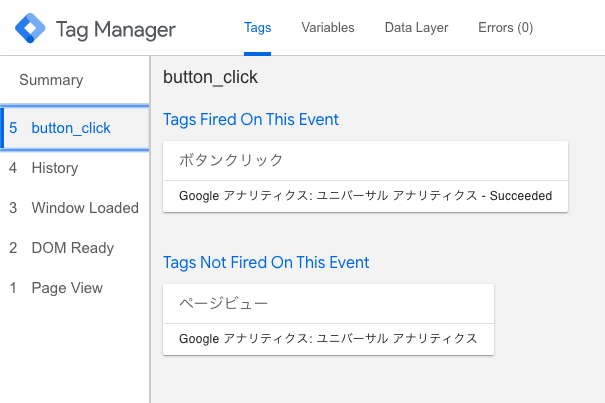
Task: Click the Tag Manager title text
Action: pyautogui.click(x=116, y=30)
